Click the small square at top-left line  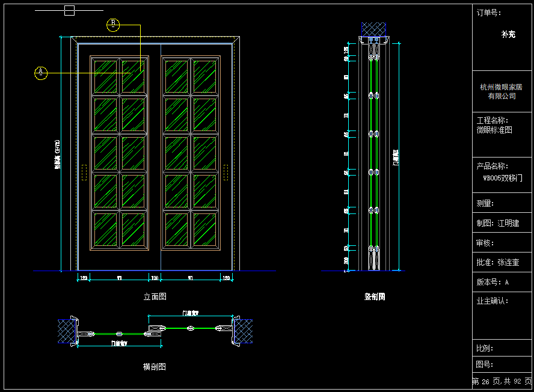click(69, 10)
